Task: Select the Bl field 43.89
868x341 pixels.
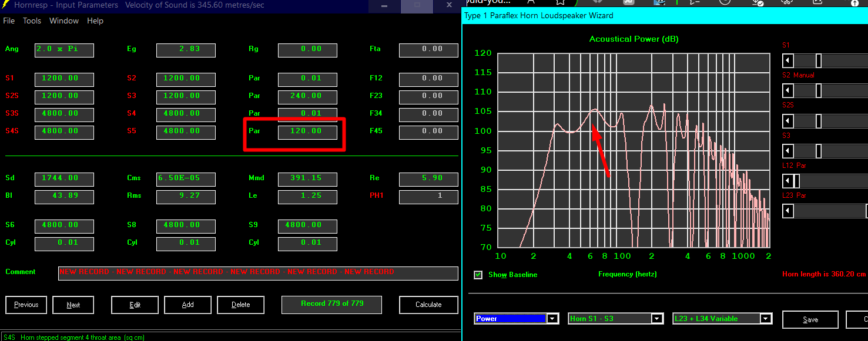Action: coord(64,197)
